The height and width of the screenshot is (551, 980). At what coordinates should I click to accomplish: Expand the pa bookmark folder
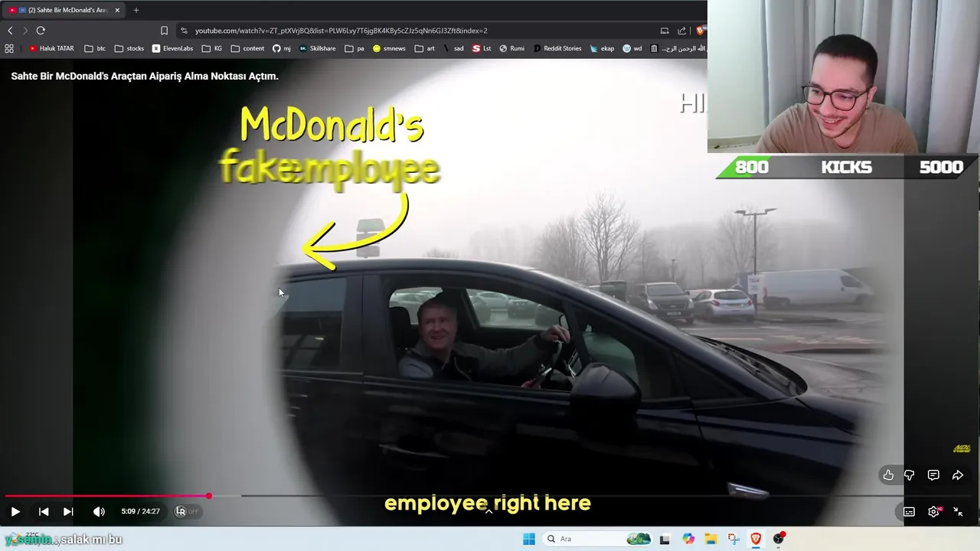[354, 48]
